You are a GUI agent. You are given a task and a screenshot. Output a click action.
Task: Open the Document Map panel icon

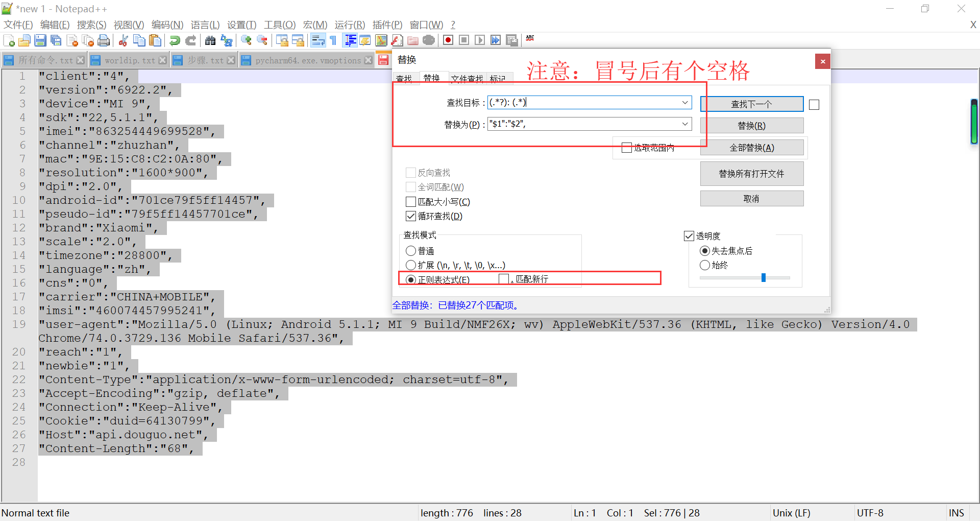pyautogui.click(x=381, y=40)
